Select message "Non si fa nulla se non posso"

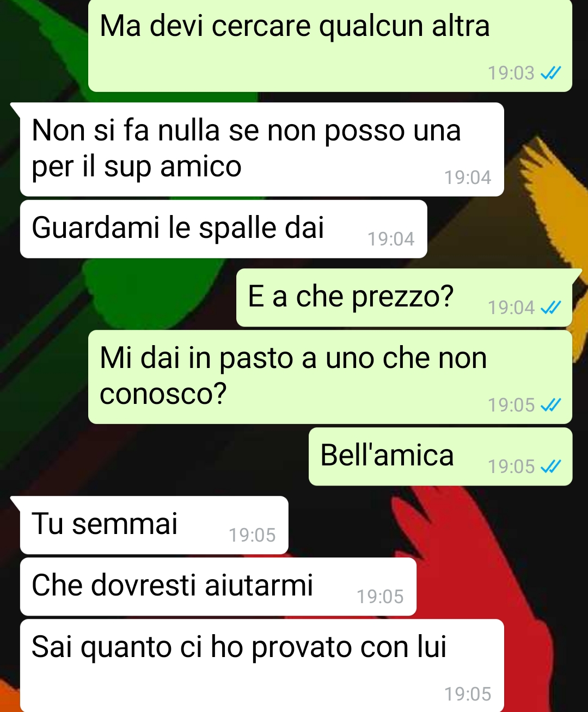coord(262,149)
